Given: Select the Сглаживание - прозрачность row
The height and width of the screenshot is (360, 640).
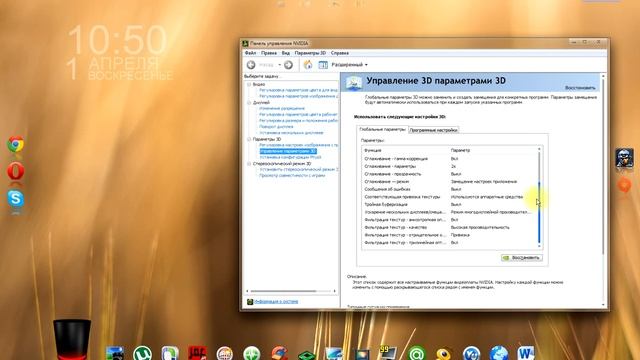Looking at the screenshot, I should [x=449, y=174].
